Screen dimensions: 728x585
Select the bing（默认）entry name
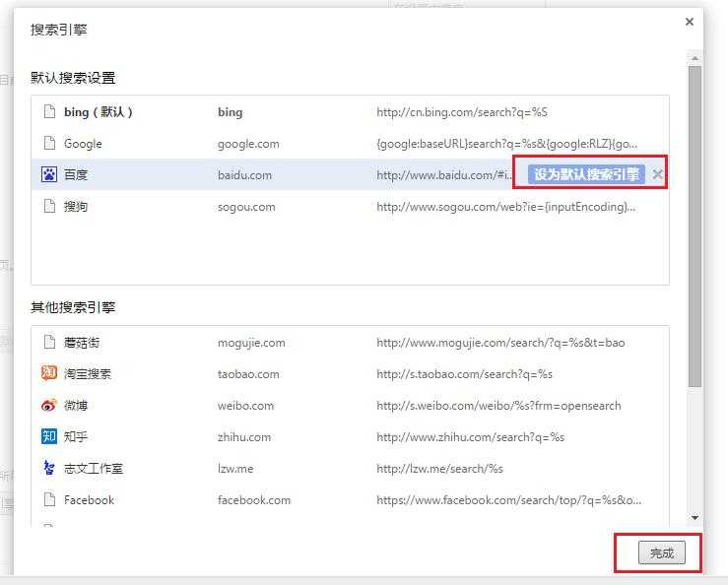(x=99, y=112)
